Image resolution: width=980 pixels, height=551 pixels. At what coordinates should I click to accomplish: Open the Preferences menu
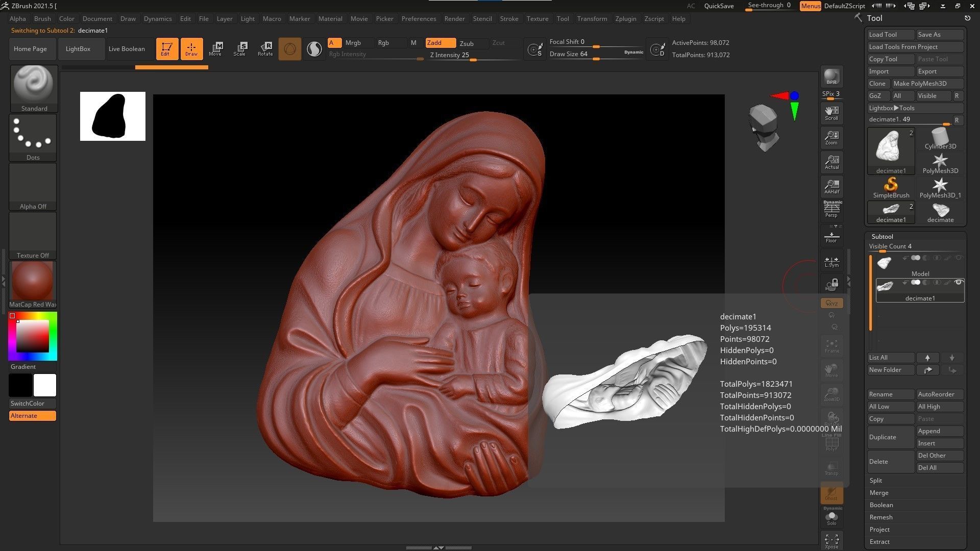pyautogui.click(x=419, y=18)
